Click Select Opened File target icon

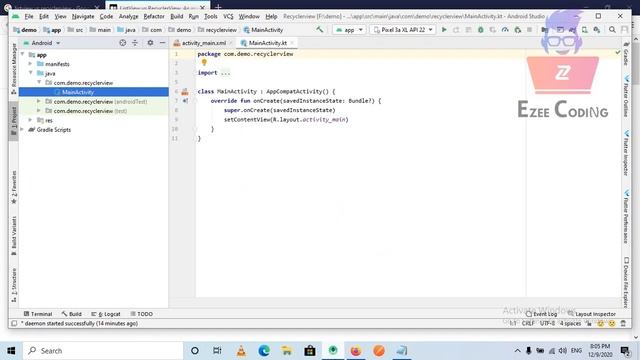[x=122, y=43]
